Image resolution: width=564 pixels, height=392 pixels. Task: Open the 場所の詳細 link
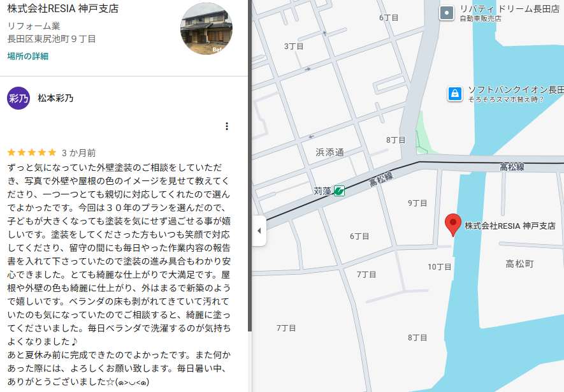tap(27, 56)
